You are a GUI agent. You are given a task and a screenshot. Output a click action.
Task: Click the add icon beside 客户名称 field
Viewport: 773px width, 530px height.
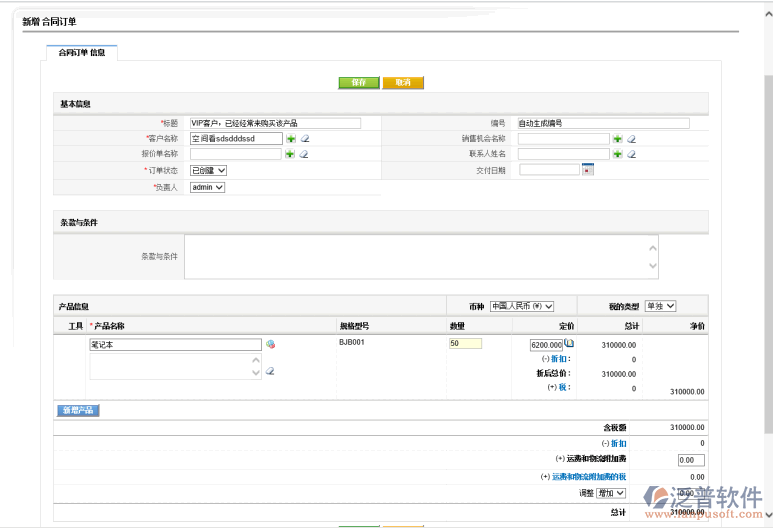290,139
